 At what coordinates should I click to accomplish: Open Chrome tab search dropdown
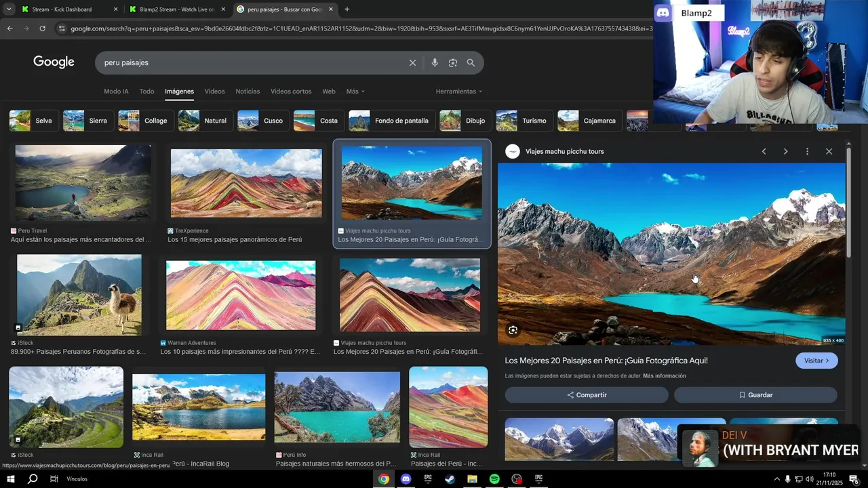pos(9,9)
